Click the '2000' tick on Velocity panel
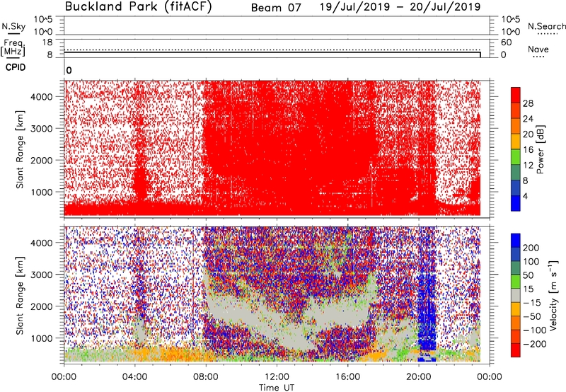Image resolution: width=566 pixels, height=392 pixels. click(x=42, y=306)
